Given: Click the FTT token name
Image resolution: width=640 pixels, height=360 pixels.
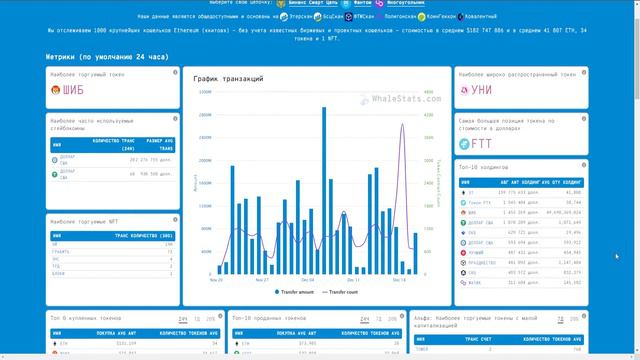Looking at the screenshot, I should [481, 144].
